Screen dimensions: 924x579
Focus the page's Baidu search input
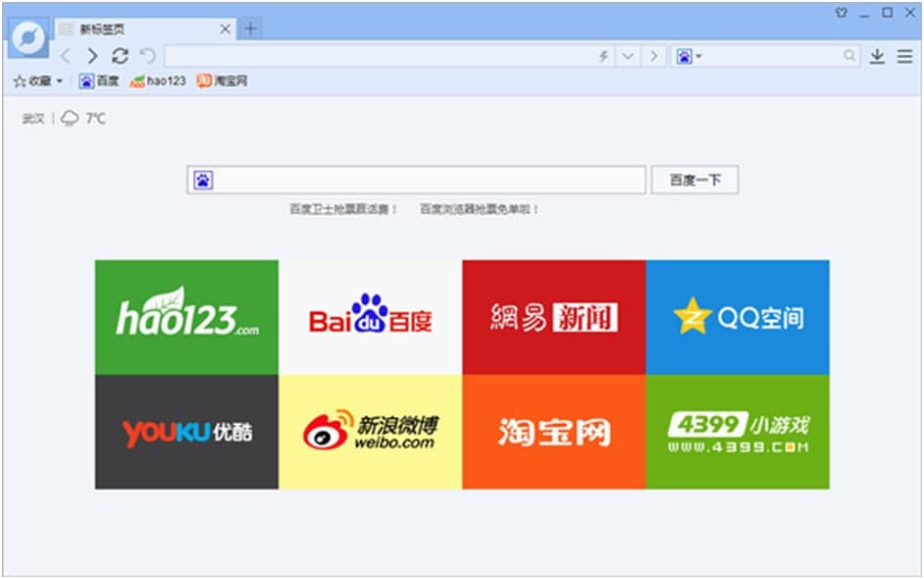pyautogui.click(x=416, y=180)
